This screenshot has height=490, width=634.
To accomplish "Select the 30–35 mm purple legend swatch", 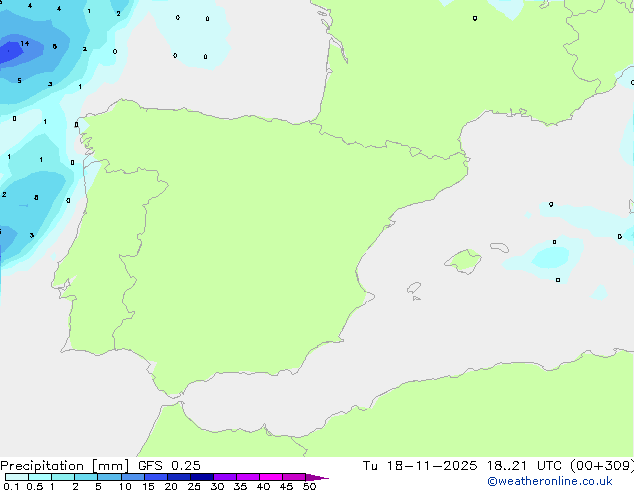I will click(224, 477).
